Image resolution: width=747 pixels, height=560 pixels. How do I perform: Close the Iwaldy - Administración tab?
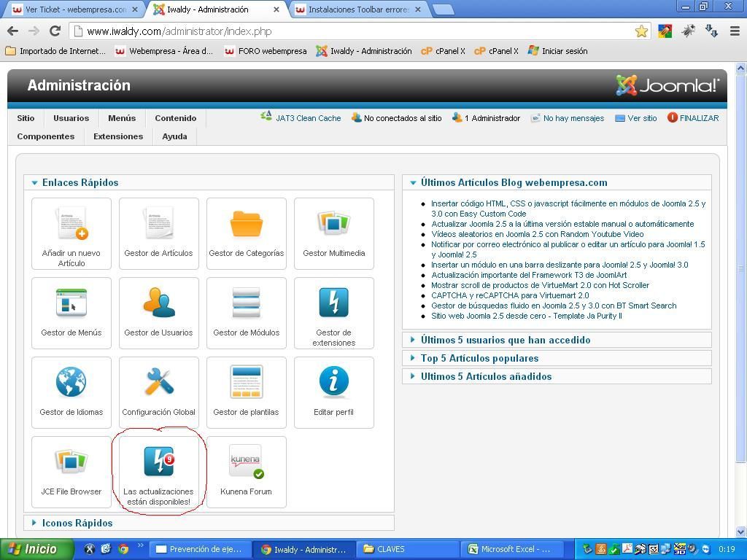click(x=276, y=9)
